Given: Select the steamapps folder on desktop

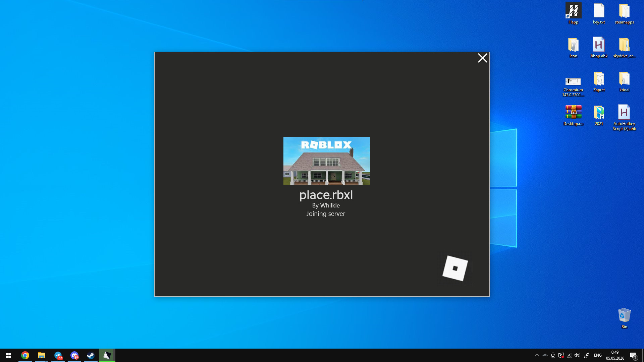Looking at the screenshot, I should [624, 14].
